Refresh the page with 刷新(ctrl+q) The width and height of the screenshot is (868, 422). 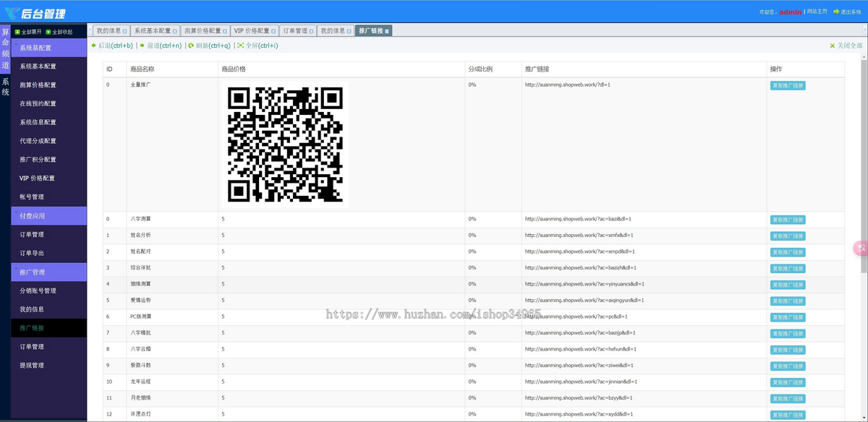pyautogui.click(x=209, y=46)
